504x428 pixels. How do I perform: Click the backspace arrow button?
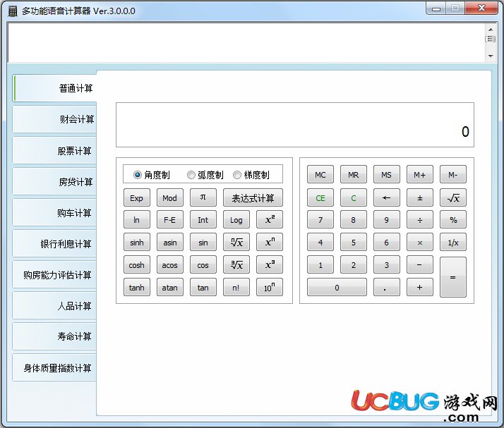pos(387,197)
